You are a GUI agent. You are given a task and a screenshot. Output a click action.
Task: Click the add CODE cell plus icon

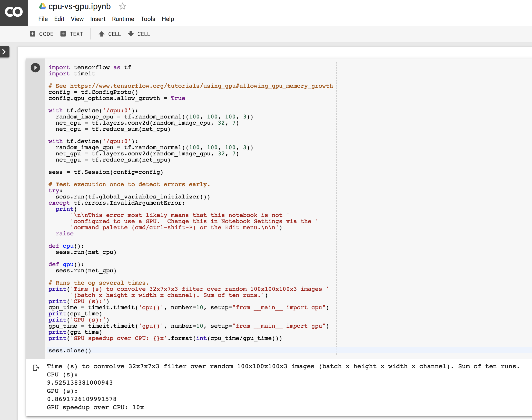33,34
